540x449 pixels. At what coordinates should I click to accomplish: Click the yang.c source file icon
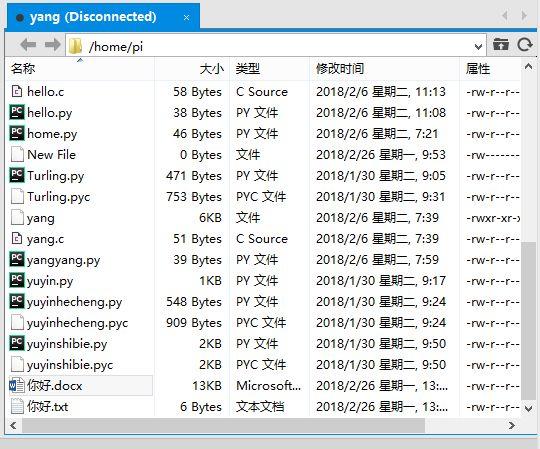point(17,239)
